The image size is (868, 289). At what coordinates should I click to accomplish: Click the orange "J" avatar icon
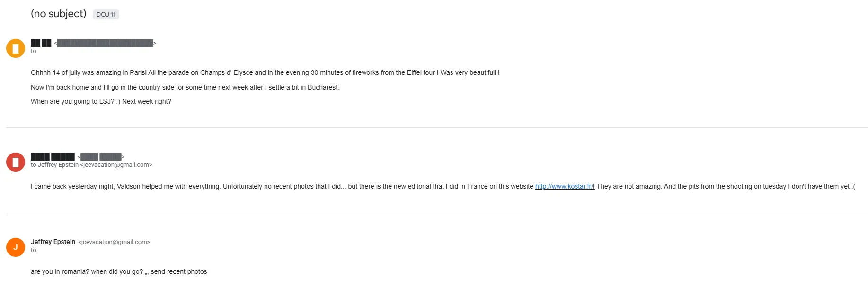[x=16, y=247]
